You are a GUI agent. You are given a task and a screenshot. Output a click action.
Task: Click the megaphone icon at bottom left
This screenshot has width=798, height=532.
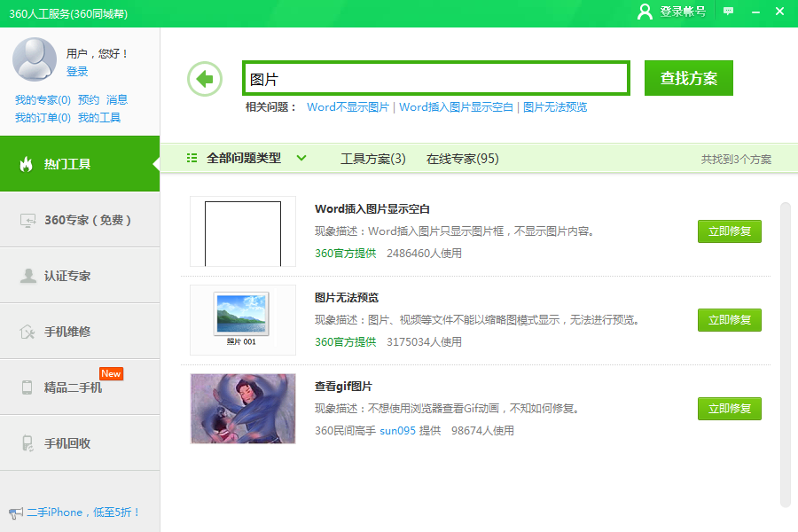16,512
